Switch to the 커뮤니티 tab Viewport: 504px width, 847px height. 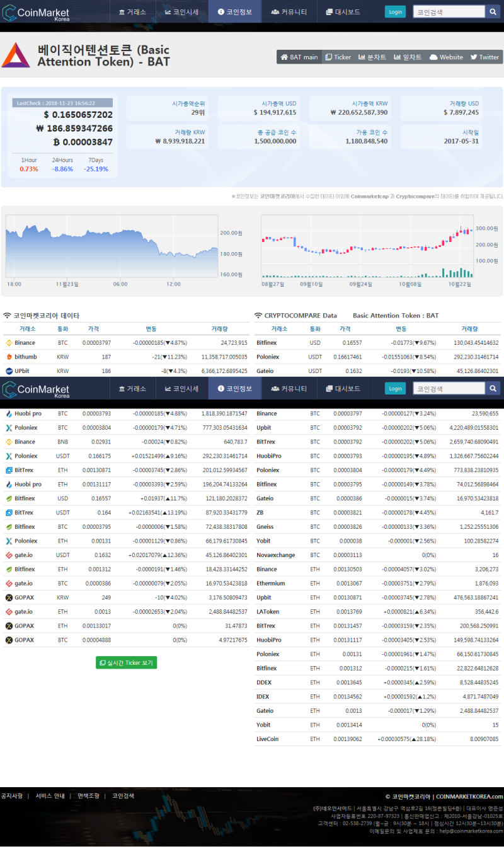click(x=289, y=11)
